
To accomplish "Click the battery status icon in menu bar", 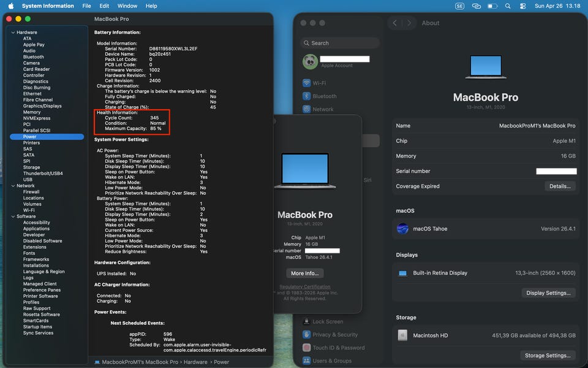I will pyautogui.click(x=492, y=6).
